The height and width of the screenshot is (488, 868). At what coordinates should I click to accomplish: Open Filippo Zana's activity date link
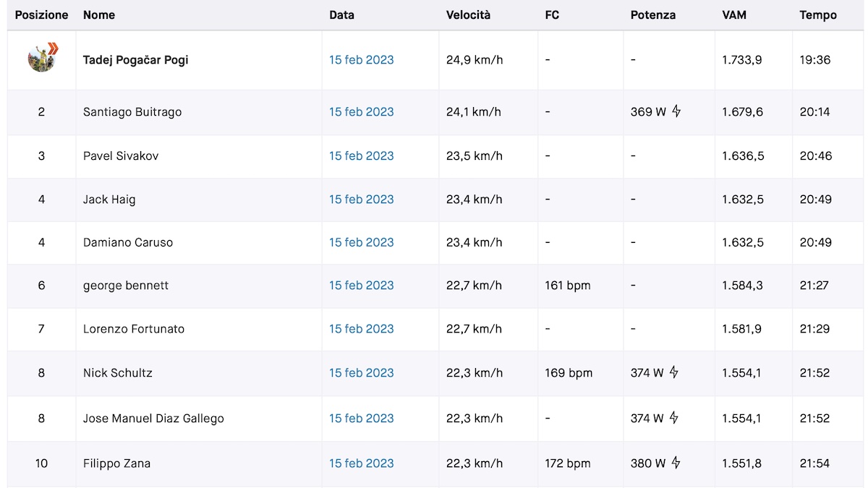click(361, 463)
